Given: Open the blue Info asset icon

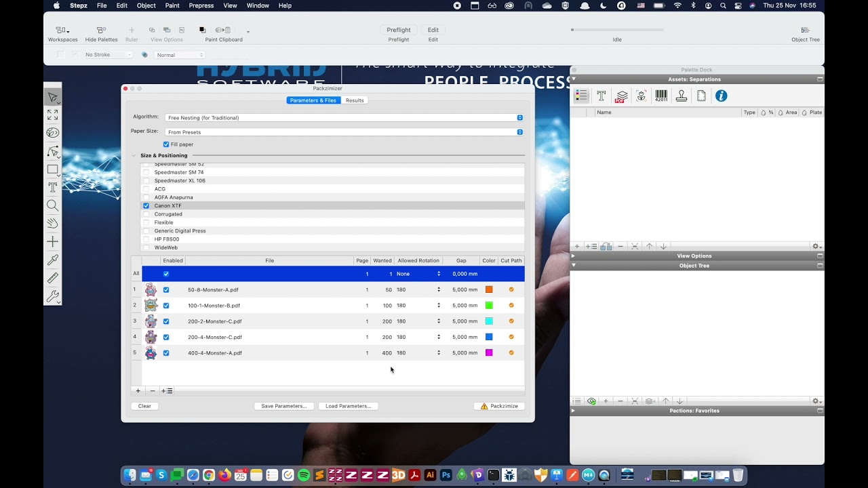Looking at the screenshot, I should (722, 96).
